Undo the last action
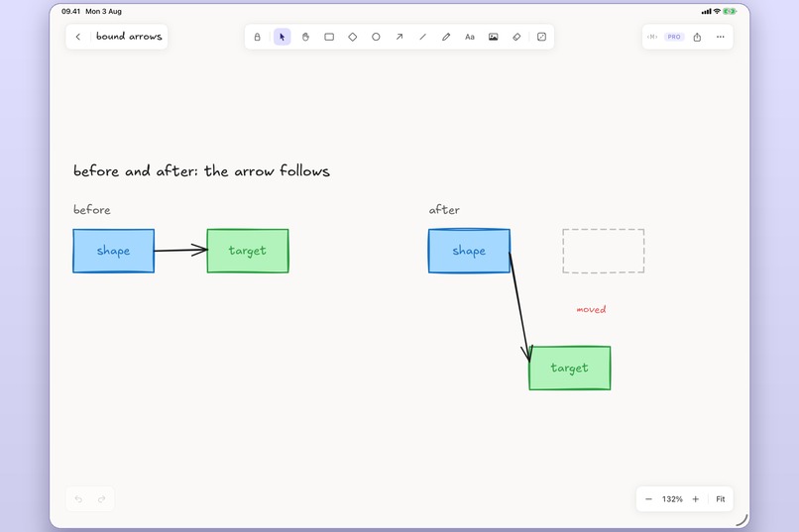 click(x=78, y=499)
